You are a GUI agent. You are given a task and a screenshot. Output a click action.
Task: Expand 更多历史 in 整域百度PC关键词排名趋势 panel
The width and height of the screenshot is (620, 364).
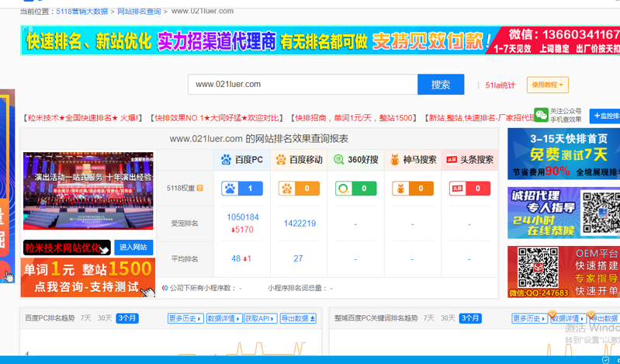529,318
